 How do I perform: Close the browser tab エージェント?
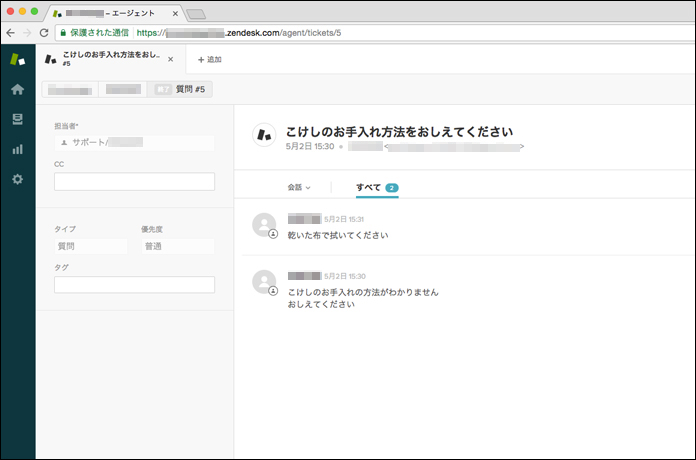click(x=175, y=14)
